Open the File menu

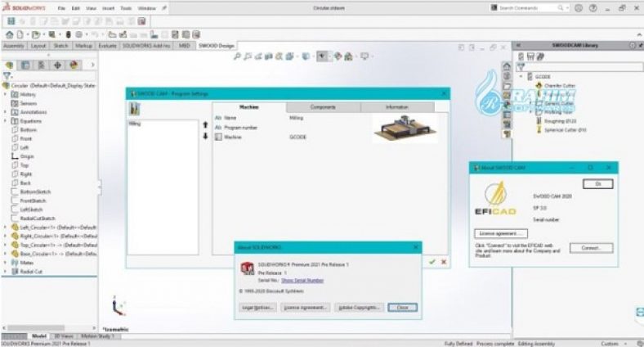click(x=61, y=8)
